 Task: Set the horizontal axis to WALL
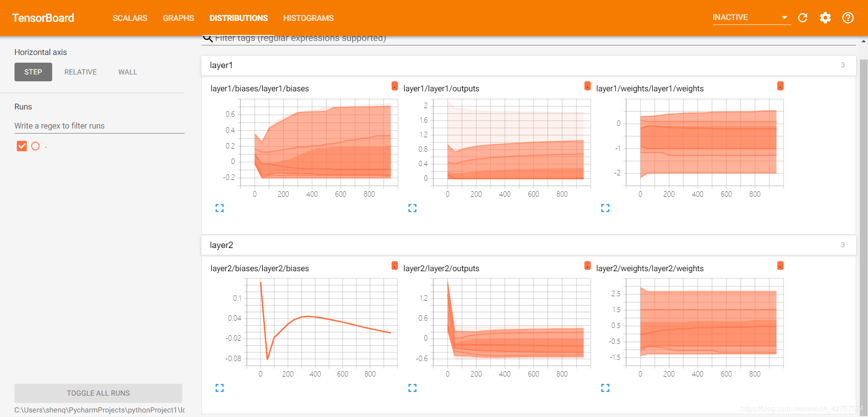pyautogui.click(x=128, y=72)
